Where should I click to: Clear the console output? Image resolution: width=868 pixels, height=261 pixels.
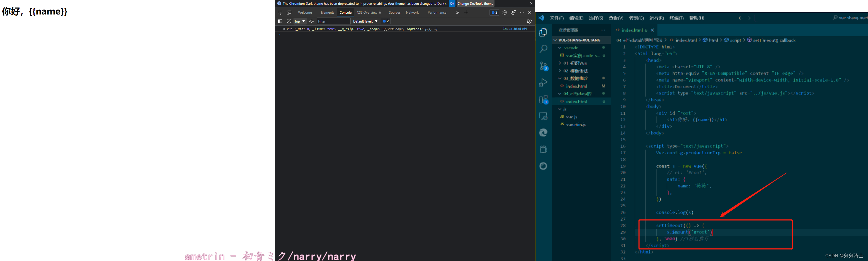289,21
